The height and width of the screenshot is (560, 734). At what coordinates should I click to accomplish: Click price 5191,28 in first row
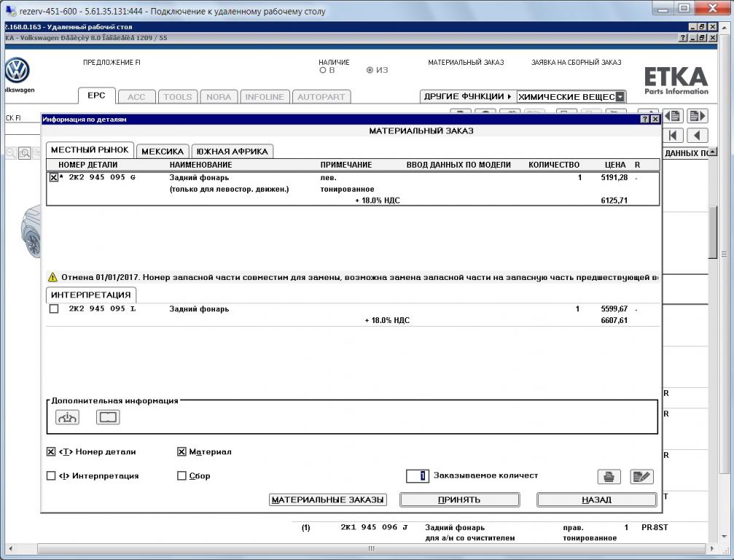614,177
